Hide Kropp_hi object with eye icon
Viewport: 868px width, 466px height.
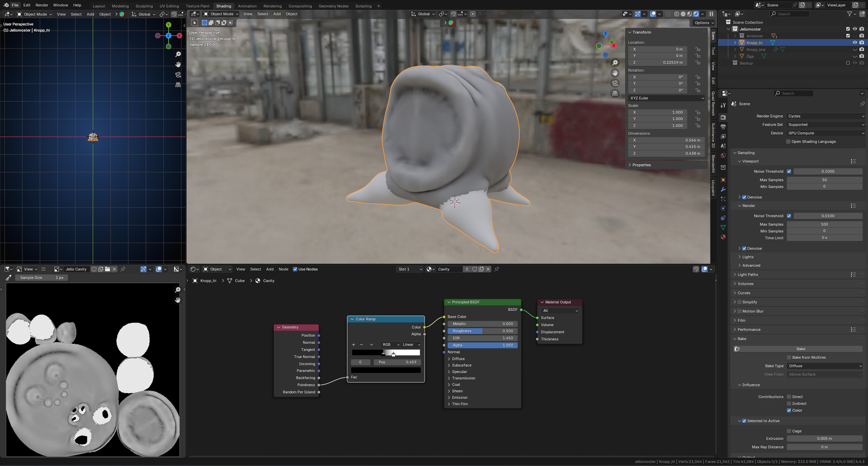(x=854, y=43)
